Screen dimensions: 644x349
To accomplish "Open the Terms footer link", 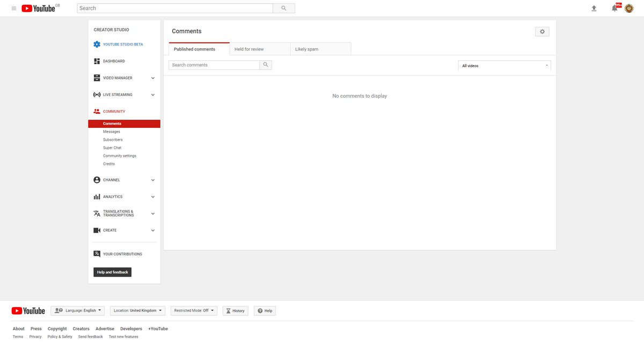I will coord(18,337).
